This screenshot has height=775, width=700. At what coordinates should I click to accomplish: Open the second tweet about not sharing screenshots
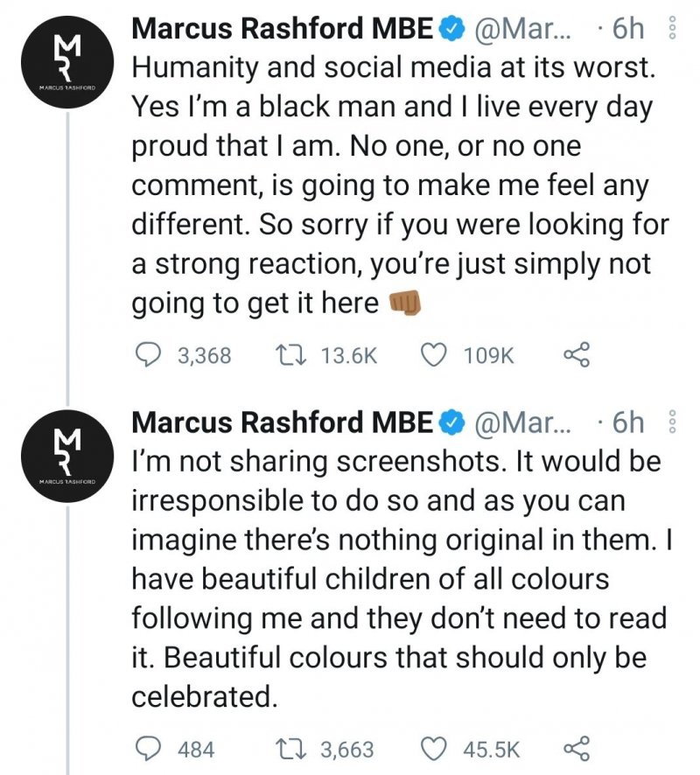tap(394, 579)
